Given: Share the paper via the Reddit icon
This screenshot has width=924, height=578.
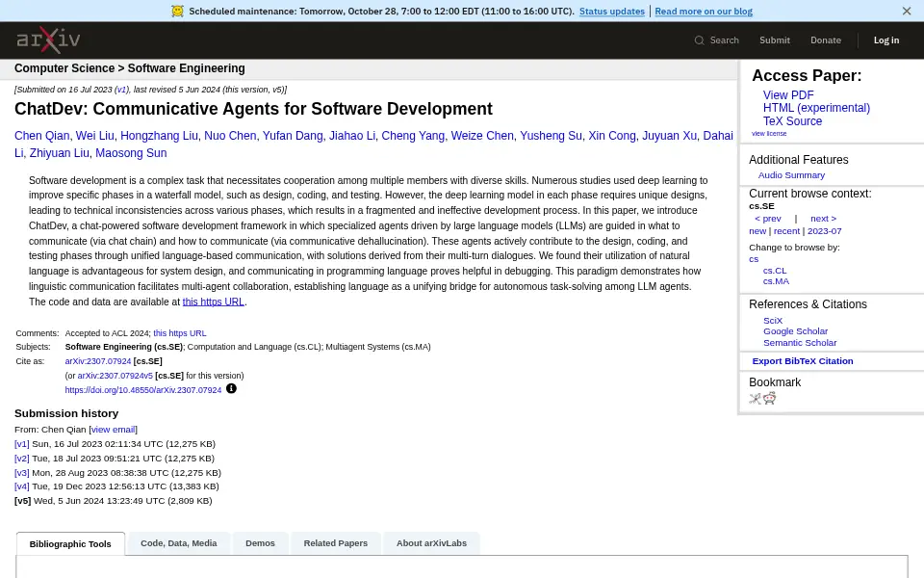Looking at the screenshot, I should pos(770,398).
